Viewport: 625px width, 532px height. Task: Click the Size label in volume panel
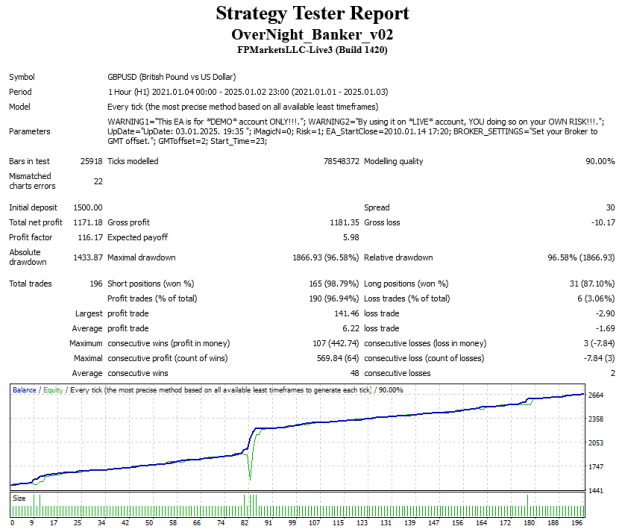pyautogui.click(x=19, y=499)
